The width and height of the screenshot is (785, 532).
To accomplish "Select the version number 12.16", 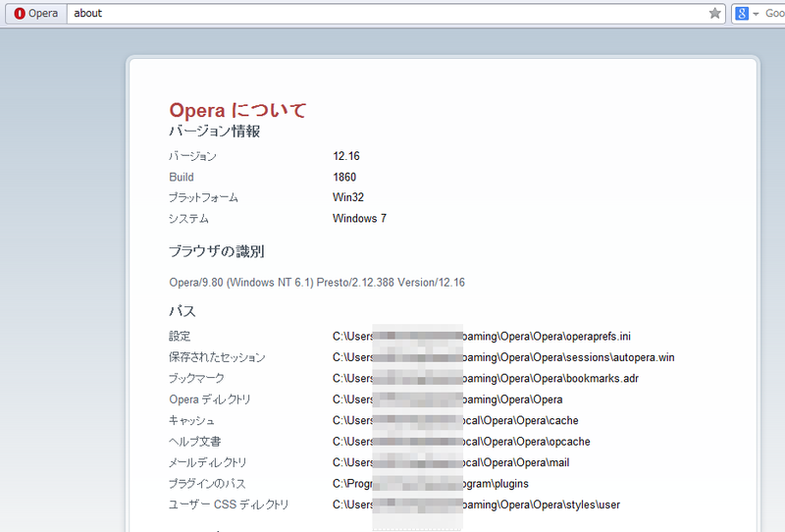I will coord(346,156).
